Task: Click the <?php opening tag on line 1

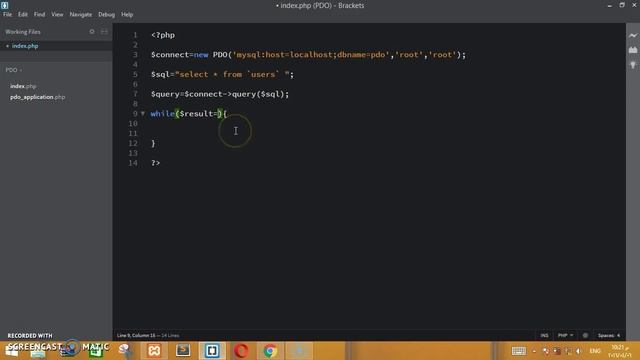Action: click(x=163, y=35)
